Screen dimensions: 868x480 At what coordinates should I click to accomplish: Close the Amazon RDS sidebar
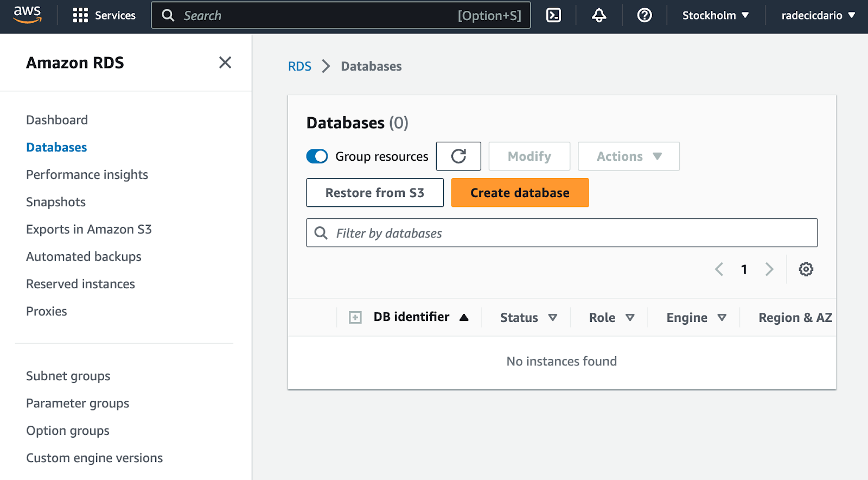[225, 62]
